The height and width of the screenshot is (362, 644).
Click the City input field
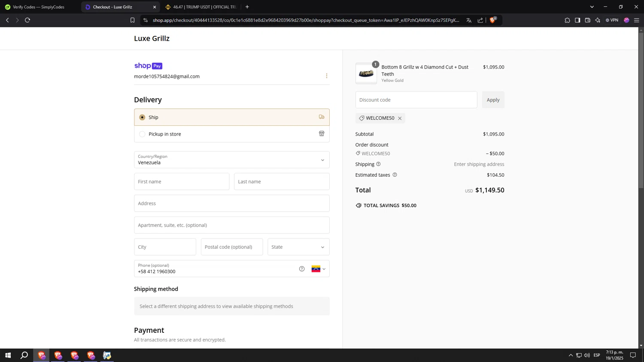165,247
